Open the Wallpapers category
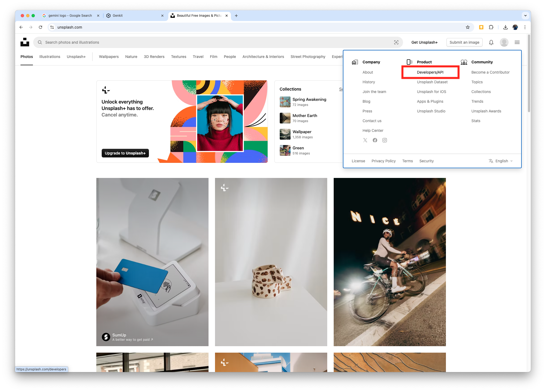The height and width of the screenshot is (392, 546). pos(109,57)
